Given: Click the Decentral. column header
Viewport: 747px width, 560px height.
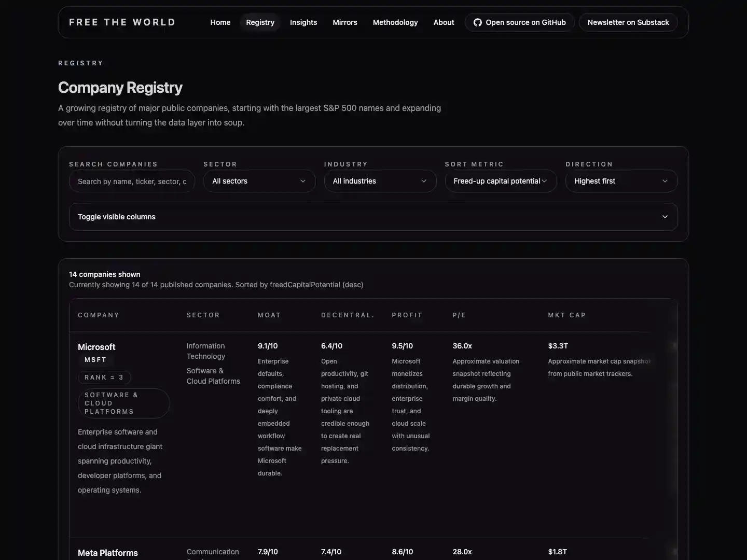Looking at the screenshot, I should point(348,315).
